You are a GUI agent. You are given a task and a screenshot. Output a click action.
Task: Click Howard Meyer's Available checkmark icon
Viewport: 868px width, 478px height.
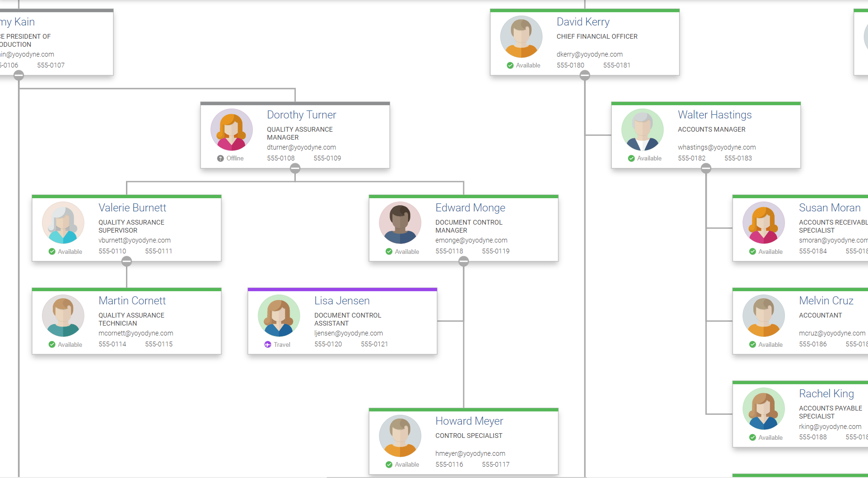pos(389,465)
